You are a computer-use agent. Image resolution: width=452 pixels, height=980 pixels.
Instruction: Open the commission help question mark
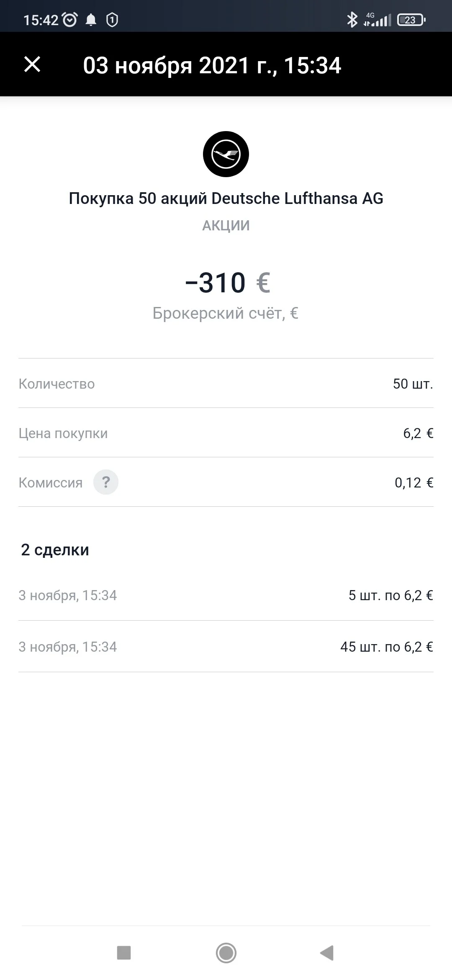[x=106, y=482]
